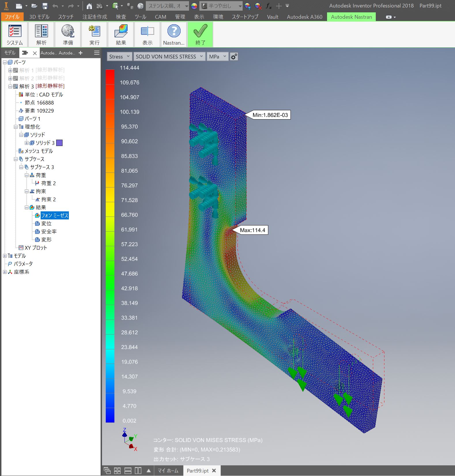Run the solver with 実行
This screenshot has height=476, width=455.
[94, 34]
